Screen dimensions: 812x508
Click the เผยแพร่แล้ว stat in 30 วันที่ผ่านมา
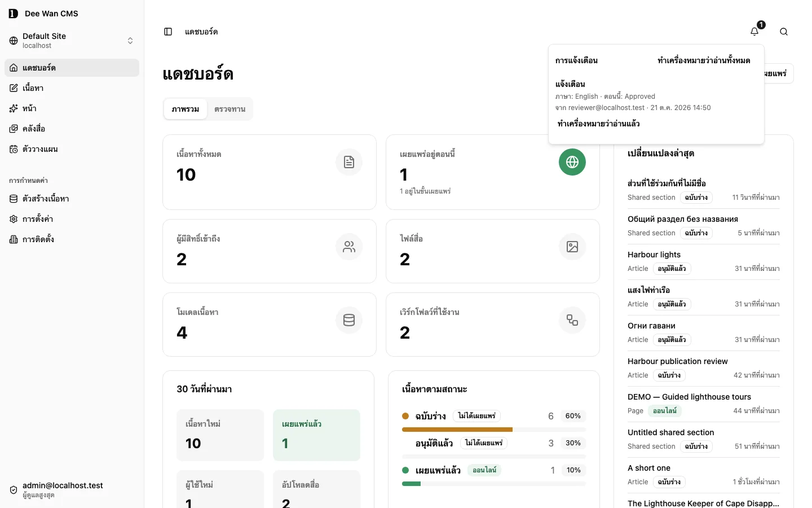coord(316,435)
